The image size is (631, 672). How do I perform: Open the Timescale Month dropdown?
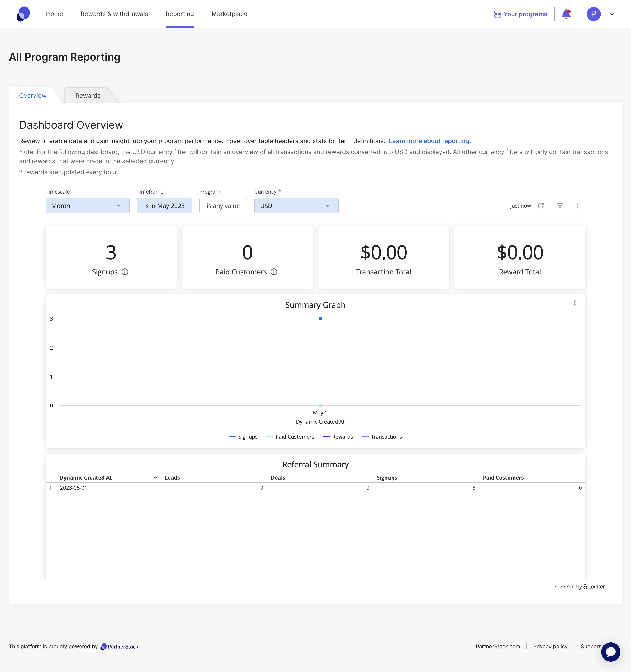click(88, 206)
